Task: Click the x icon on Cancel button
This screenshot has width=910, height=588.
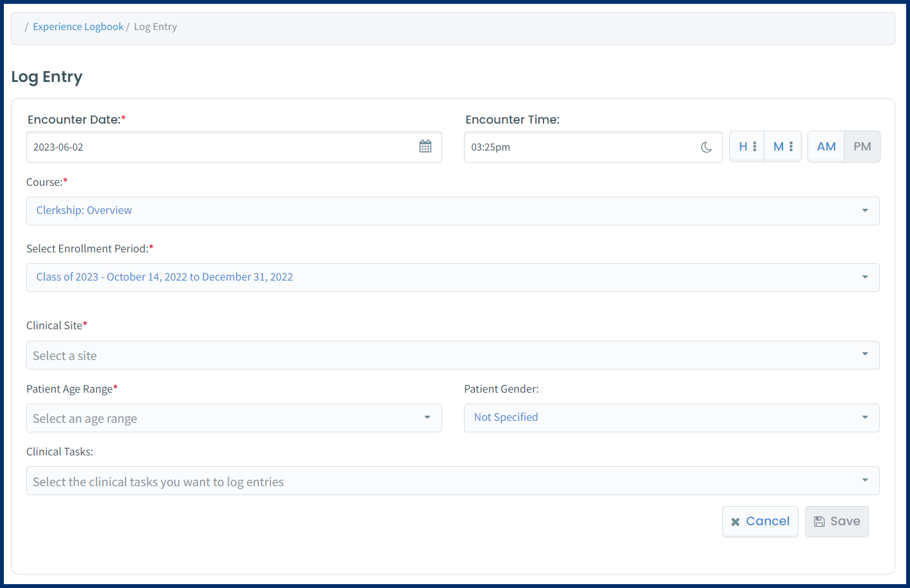Action: (735, 521)
